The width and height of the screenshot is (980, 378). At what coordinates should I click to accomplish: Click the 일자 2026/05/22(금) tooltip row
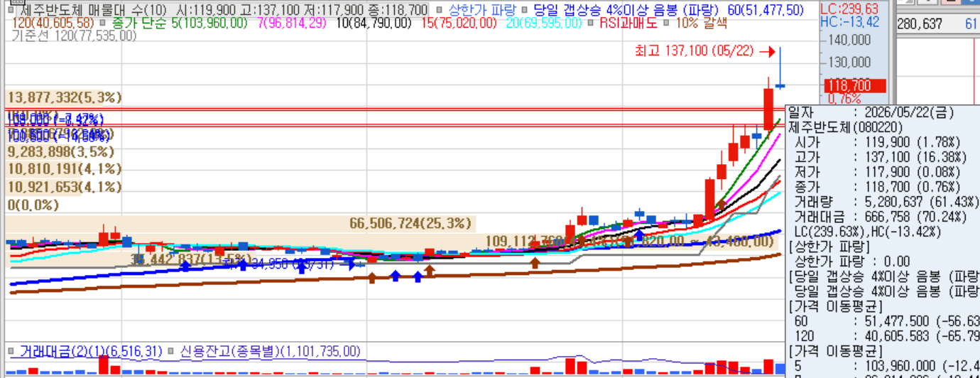871,112
